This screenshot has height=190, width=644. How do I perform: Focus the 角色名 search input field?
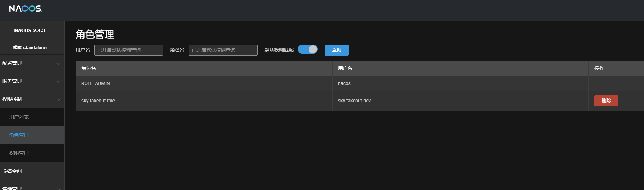223,50
